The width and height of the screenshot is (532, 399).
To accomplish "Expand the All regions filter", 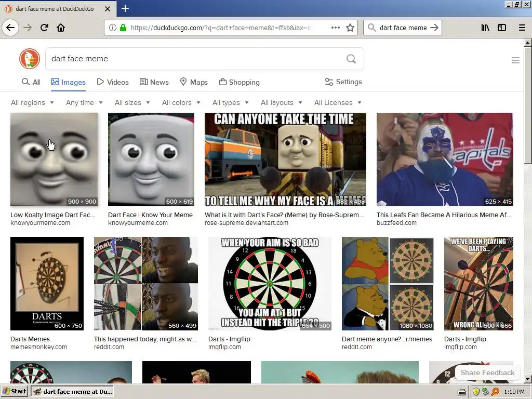I will point(32,102).
